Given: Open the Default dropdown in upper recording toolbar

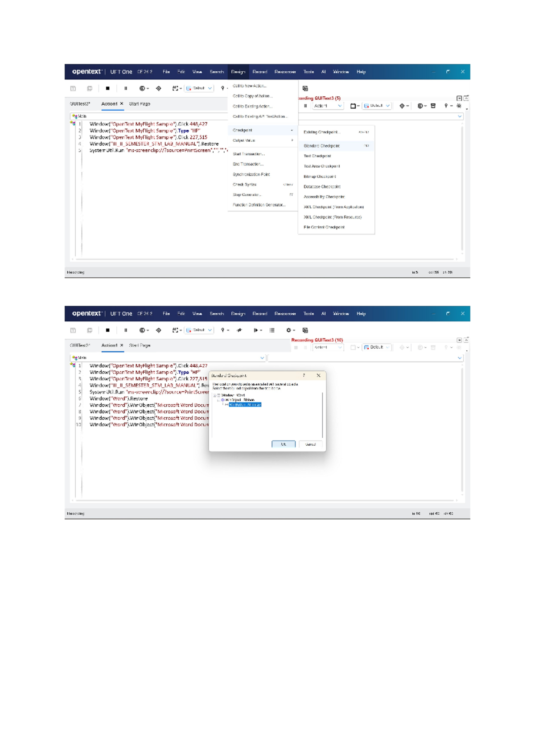Looking at the screenshot, I should tap(377, 106).
